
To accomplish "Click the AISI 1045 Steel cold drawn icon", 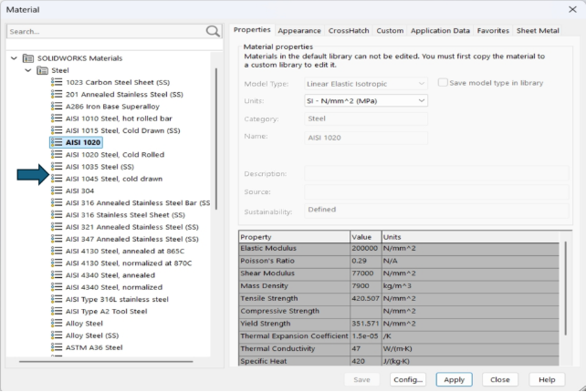I will (57, 179).
